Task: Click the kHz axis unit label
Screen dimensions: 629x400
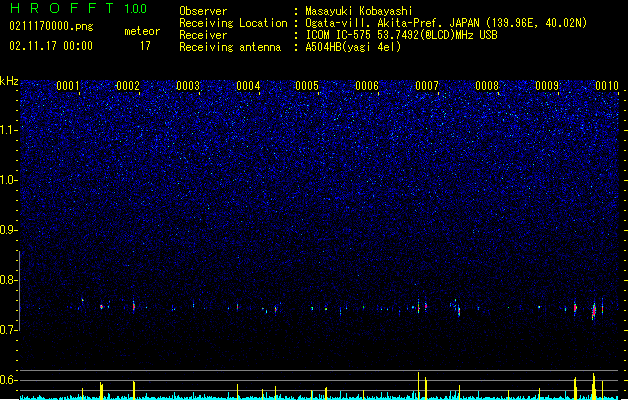Action: 9,81
